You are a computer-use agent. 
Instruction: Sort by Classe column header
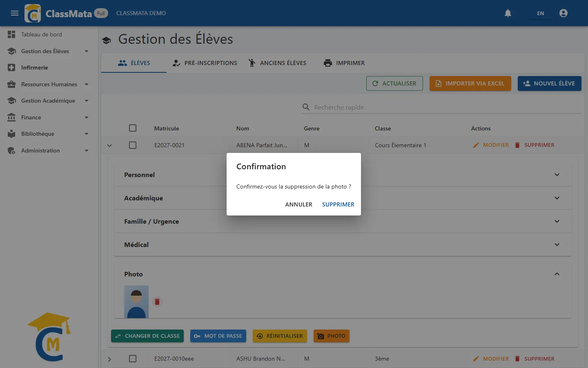click(x=383, y=128)
